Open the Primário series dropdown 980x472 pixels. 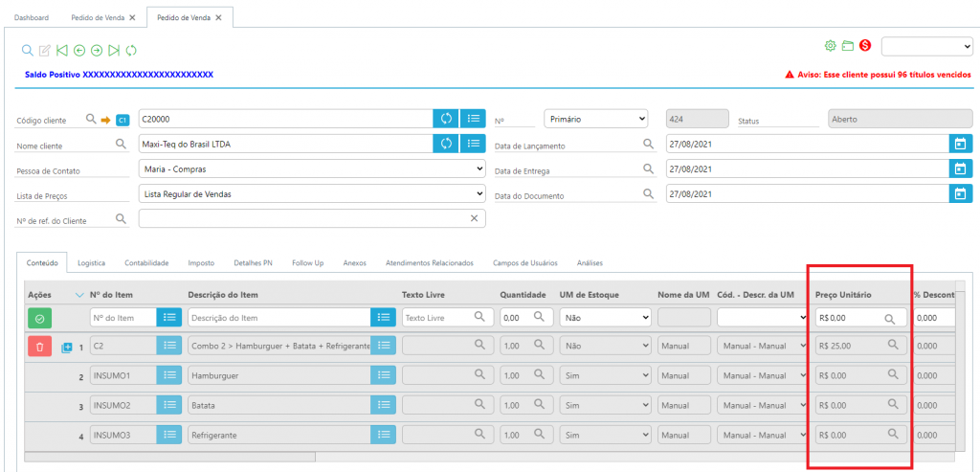tap(596, 119)
